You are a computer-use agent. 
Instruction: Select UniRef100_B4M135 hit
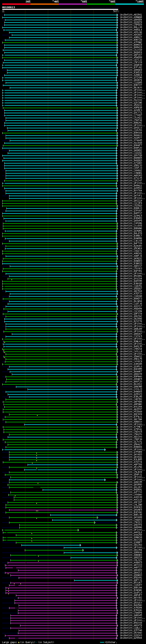coord(131,347)
